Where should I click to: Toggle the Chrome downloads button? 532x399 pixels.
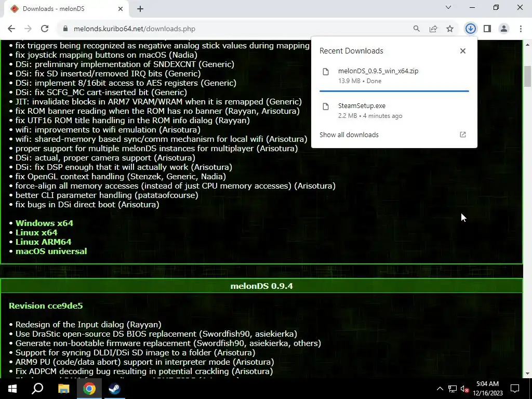[x=470, y=29]
